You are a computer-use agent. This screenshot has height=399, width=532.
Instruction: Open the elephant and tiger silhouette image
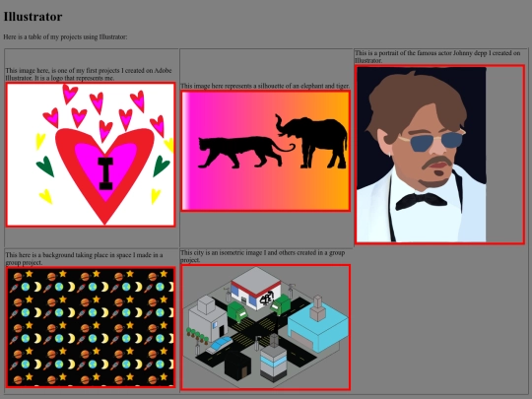(x=266, y=151)
